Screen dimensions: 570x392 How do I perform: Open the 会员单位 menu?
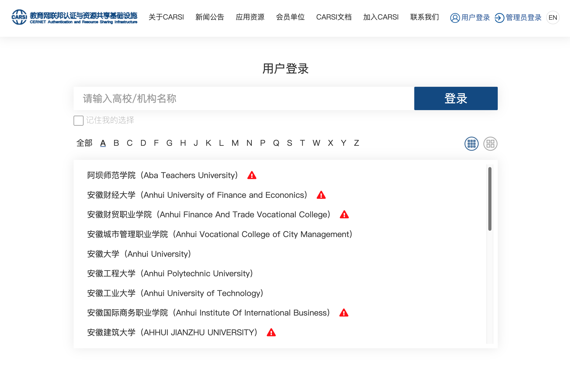[x=290, y=17]
